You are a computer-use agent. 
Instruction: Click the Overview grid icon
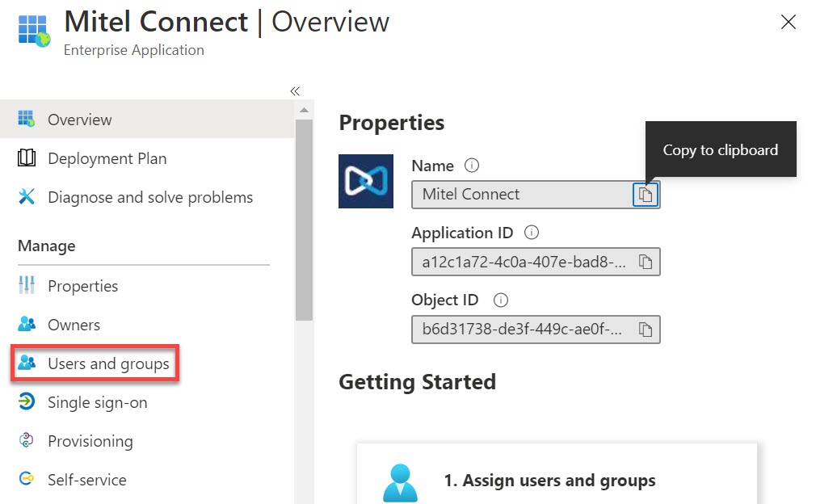point(27,119)
